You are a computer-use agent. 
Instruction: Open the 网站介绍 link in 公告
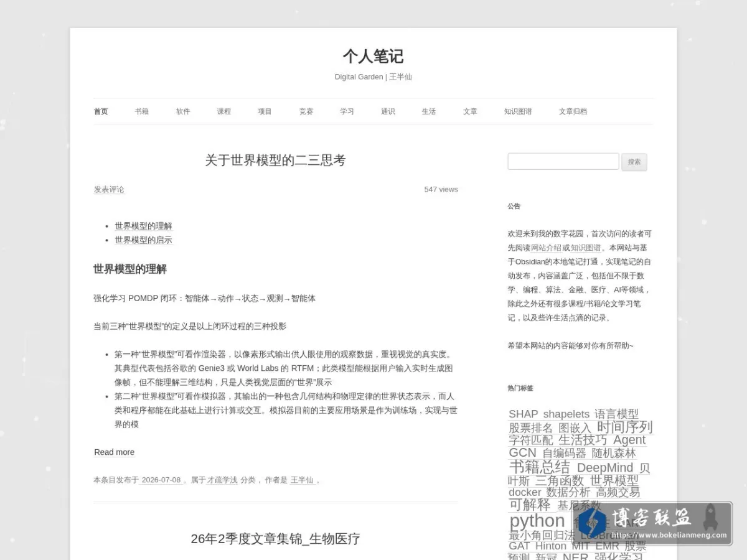[546, 248]
